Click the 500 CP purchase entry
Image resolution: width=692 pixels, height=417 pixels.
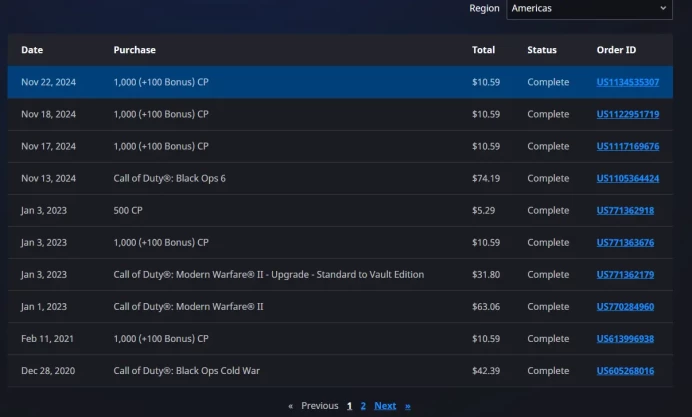(x=128, y=210)
